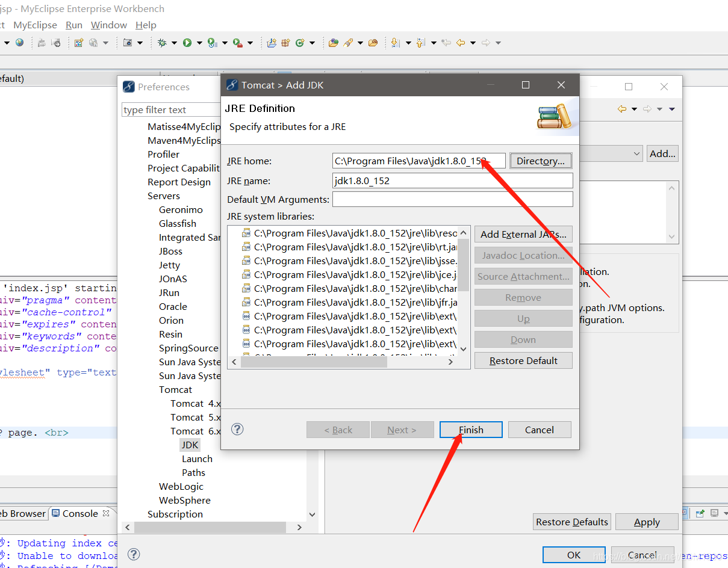Click the Run on Server toolbar icon
Image resolution: width=728 pixels, height=568 pixels.
tap(212, 43)
